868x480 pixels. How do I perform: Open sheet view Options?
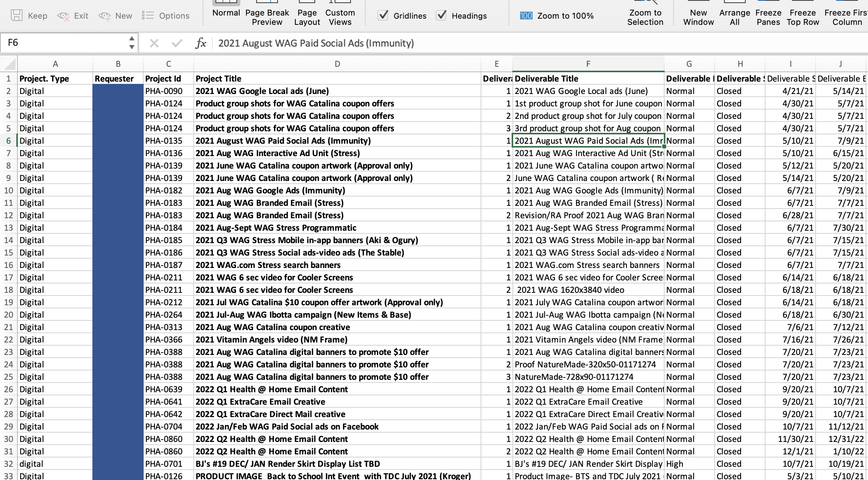165,16
